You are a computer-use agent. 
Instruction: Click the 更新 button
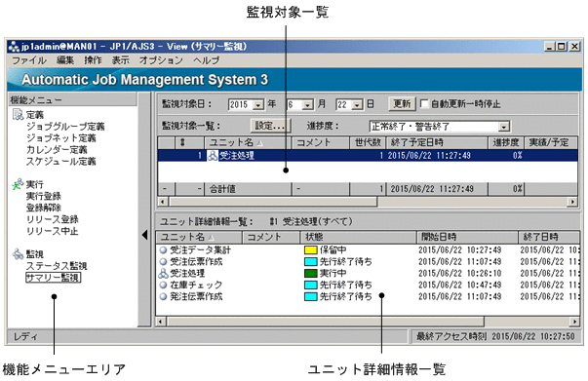click(x=402, y=103)
